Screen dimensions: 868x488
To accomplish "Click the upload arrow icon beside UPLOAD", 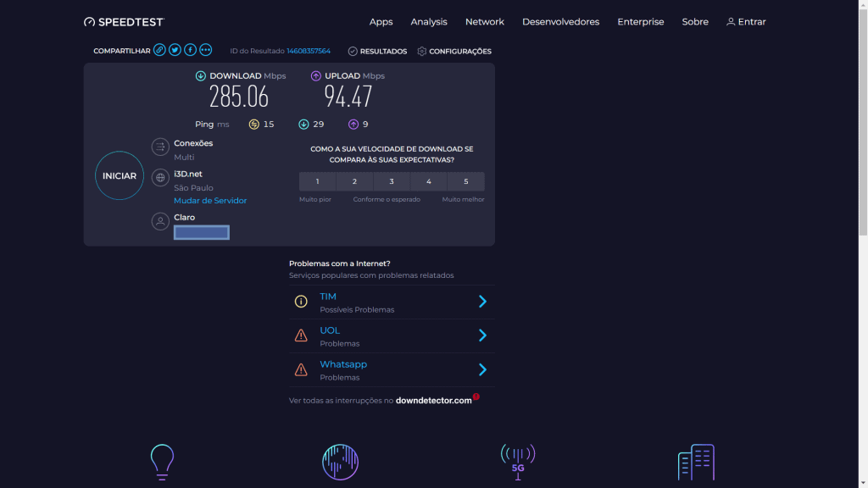I will [315, 75].
